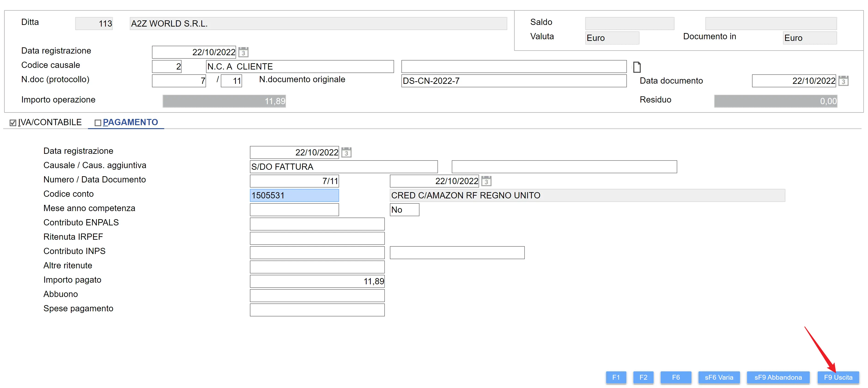Open calendar for top Data registrazione
The width and height of the screenshot is (868, 388).
tap(243, 52)
